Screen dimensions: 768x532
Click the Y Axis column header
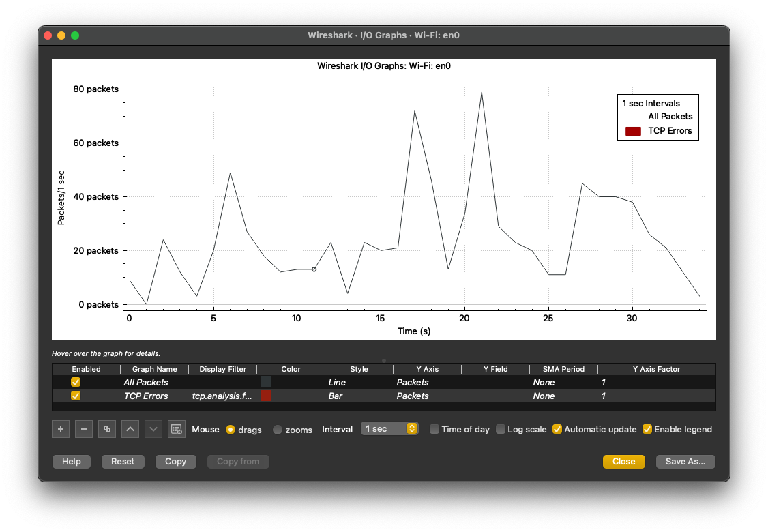point(428,369)
